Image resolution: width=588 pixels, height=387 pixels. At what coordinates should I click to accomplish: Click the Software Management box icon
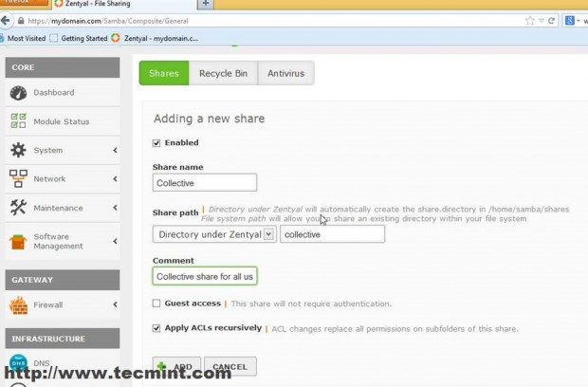18,242
